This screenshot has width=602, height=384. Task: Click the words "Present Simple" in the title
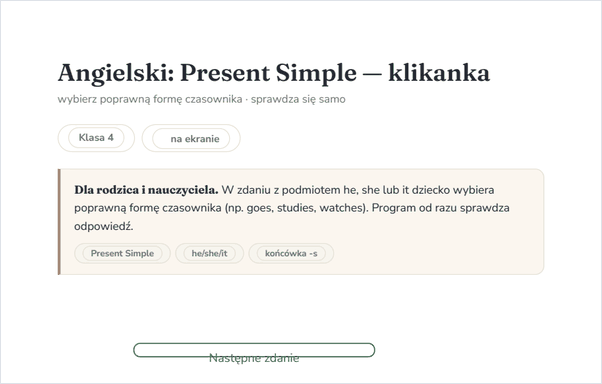tap(268, 73)
